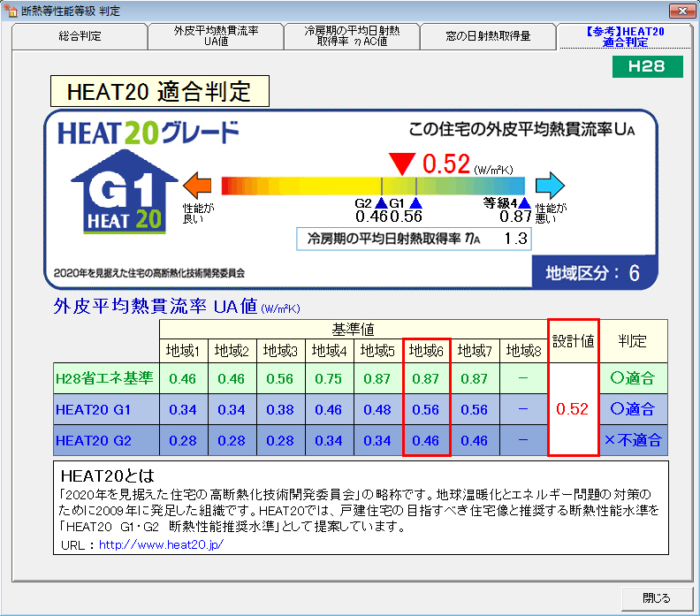The image size is (700, 616).
Task: Click the 閉じる button
Action: click(x=657, y=598)
